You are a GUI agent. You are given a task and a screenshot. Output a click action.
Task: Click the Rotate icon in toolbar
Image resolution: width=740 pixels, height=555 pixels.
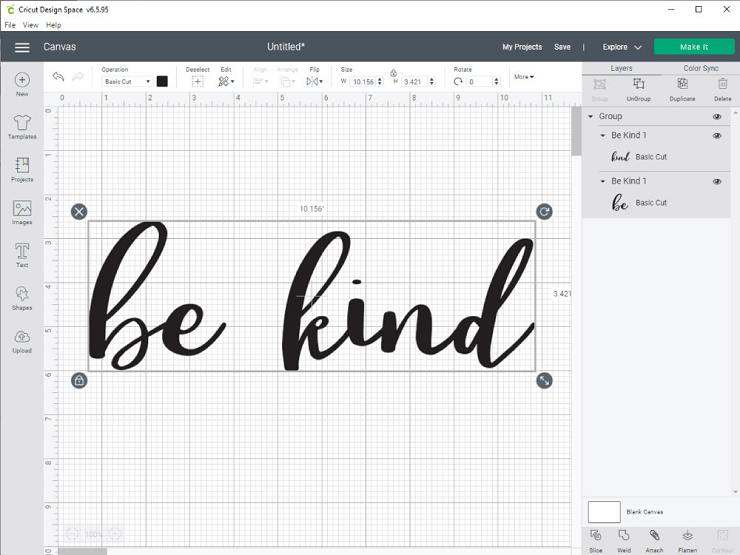pyautogui.click(x=458, y=82)
